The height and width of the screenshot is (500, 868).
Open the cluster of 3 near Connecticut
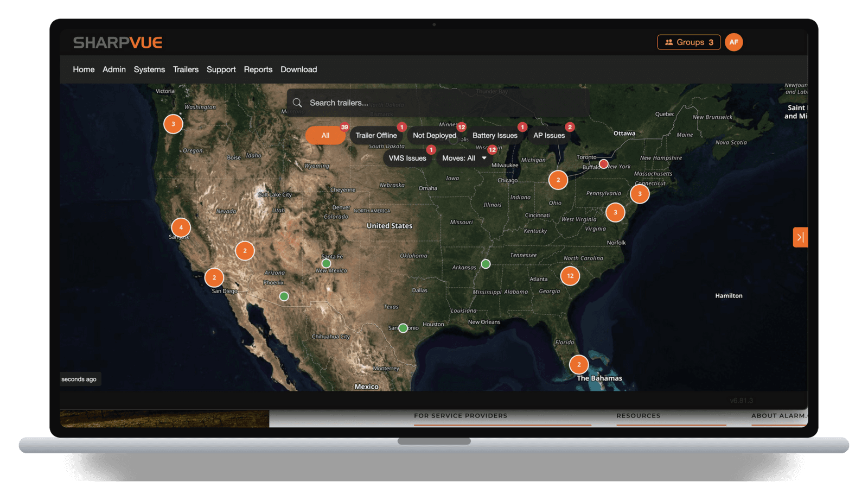tap(640, 193)
